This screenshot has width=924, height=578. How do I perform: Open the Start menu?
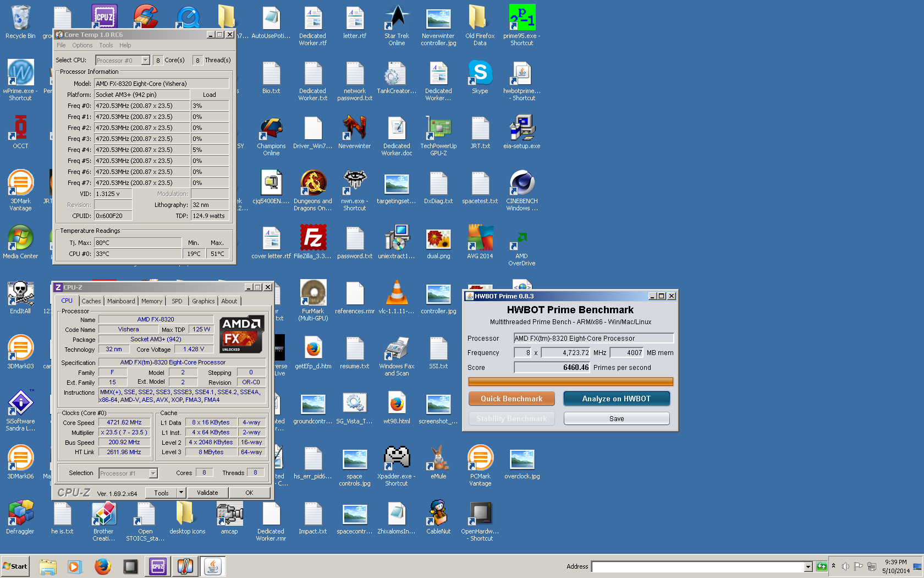pyautogui.click(x=15, y=566)
